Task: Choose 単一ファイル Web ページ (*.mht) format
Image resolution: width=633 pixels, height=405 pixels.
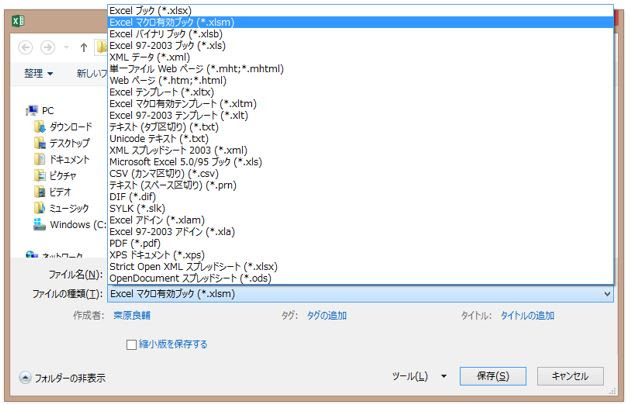Action: tap(361, 69)
